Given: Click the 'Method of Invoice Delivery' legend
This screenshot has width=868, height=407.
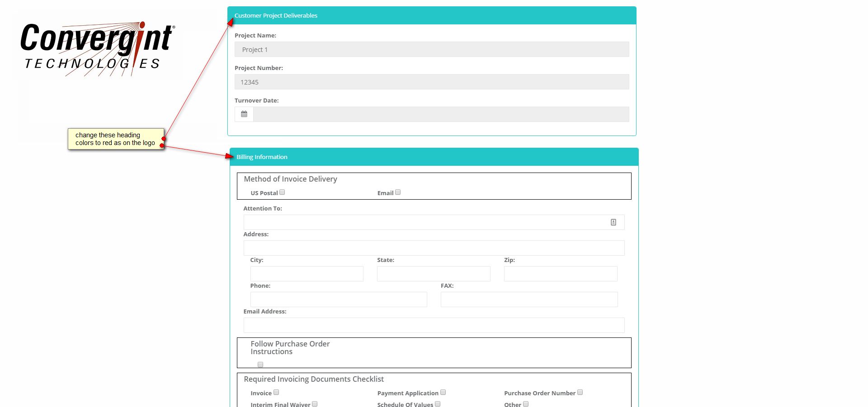Looking at the screenshot, I should pyautogui.click(x=291, y=179).
